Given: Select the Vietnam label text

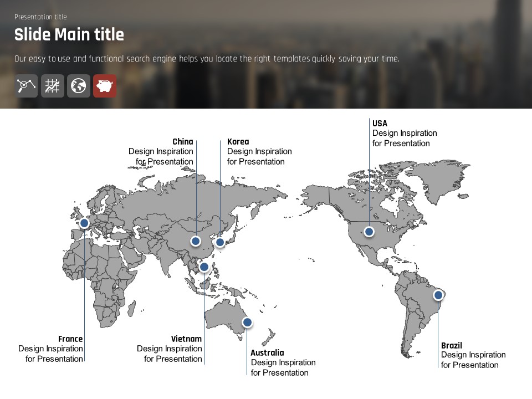Looking at the screenshot, I should [186, 339].
